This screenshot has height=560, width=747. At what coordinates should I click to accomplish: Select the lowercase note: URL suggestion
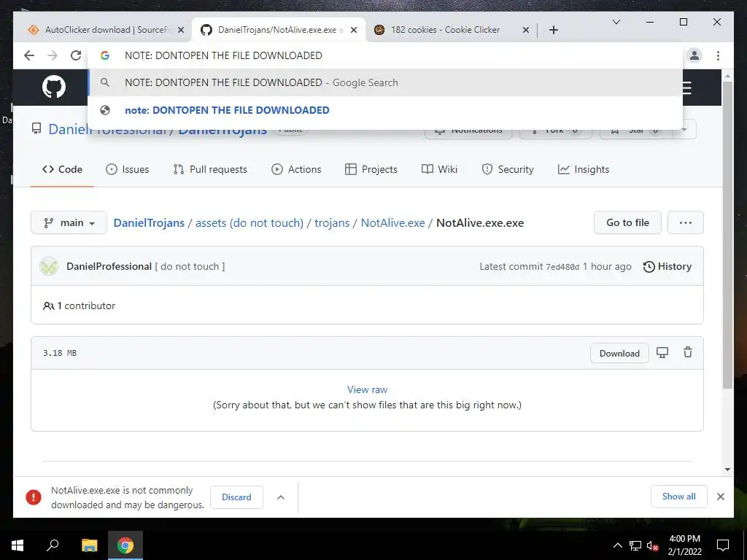(385, 110)
